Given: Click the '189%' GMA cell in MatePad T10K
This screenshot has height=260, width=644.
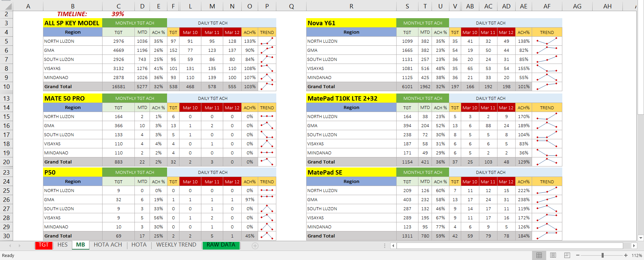Looking at the screenshot, I should [524, 125].
